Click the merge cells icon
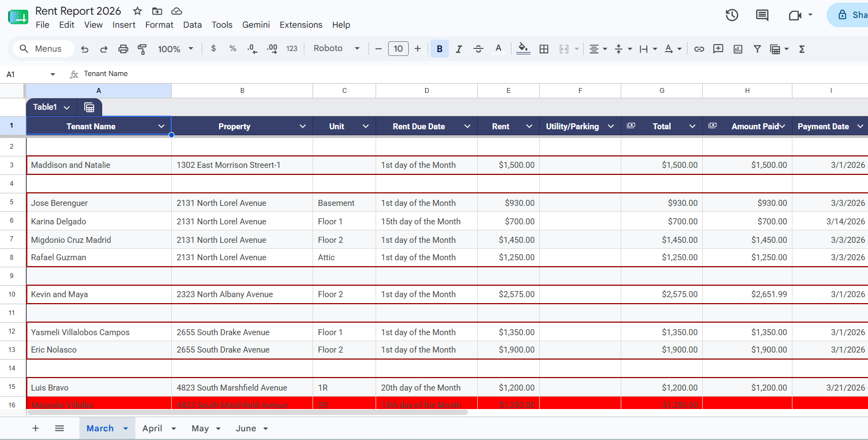Image resolution: width=868 pixels, height=440 pixels. click(x=564, y=49)
